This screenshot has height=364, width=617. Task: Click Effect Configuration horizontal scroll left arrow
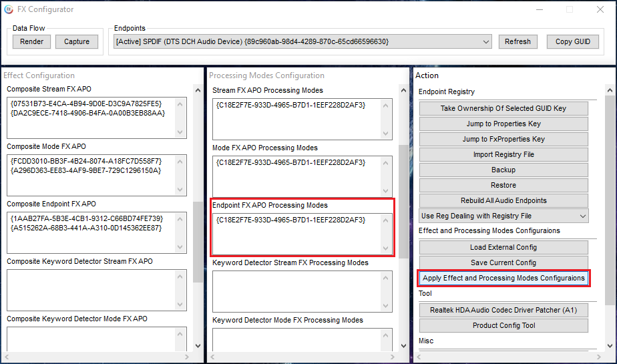point(6,357)
